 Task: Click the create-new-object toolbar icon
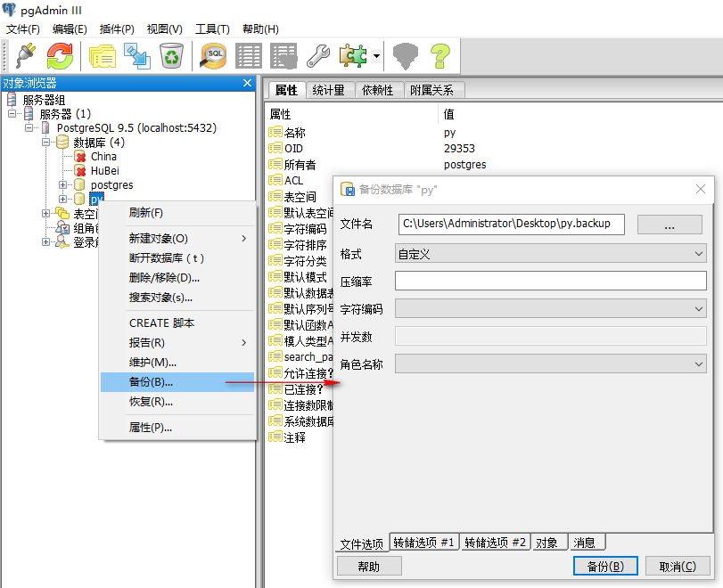coord(136,56)
